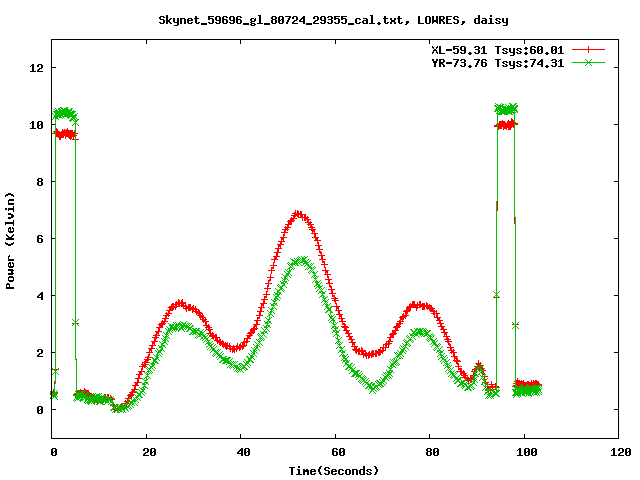Click the x-axis tick label 120
This screenshot has width=640, height=480.
click(x=621, y=452)
